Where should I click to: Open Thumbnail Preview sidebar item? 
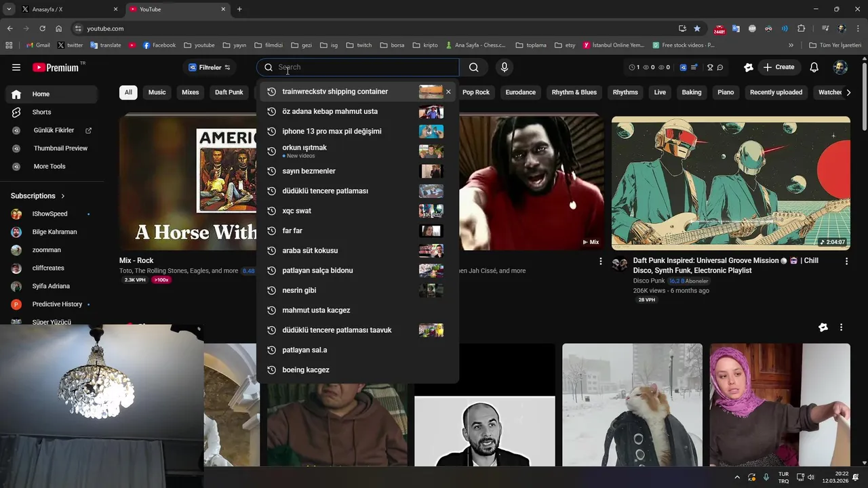coord(50,148)
